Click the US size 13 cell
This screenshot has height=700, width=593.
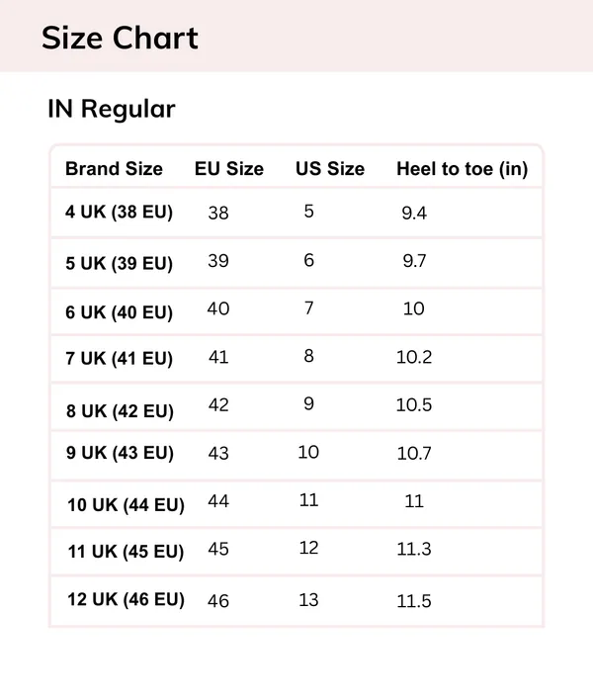point(308,600)
